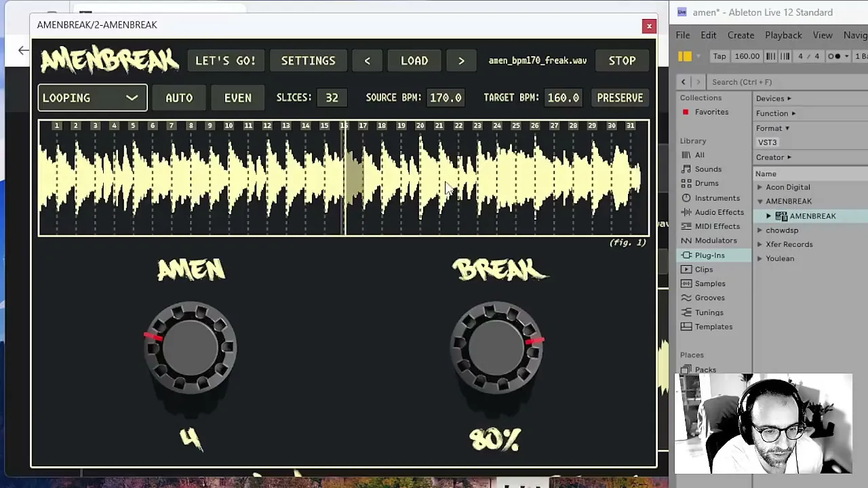Load previous sample with the left arrow

(x=368, y=61)
